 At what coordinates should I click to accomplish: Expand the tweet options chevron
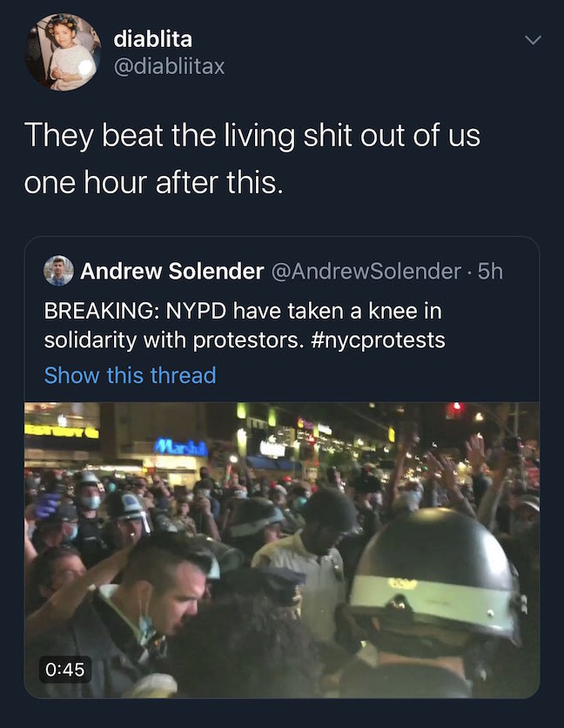click(533, 40)
